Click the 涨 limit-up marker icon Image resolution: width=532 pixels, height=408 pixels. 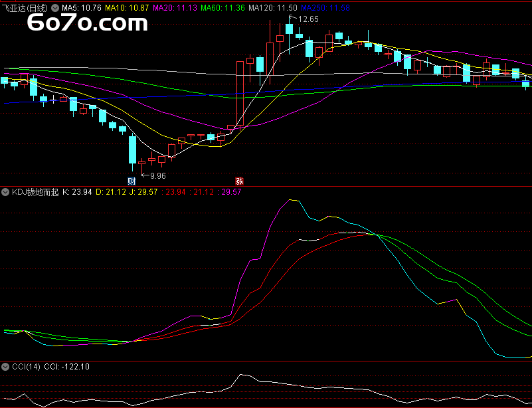[x=240, y=181]
